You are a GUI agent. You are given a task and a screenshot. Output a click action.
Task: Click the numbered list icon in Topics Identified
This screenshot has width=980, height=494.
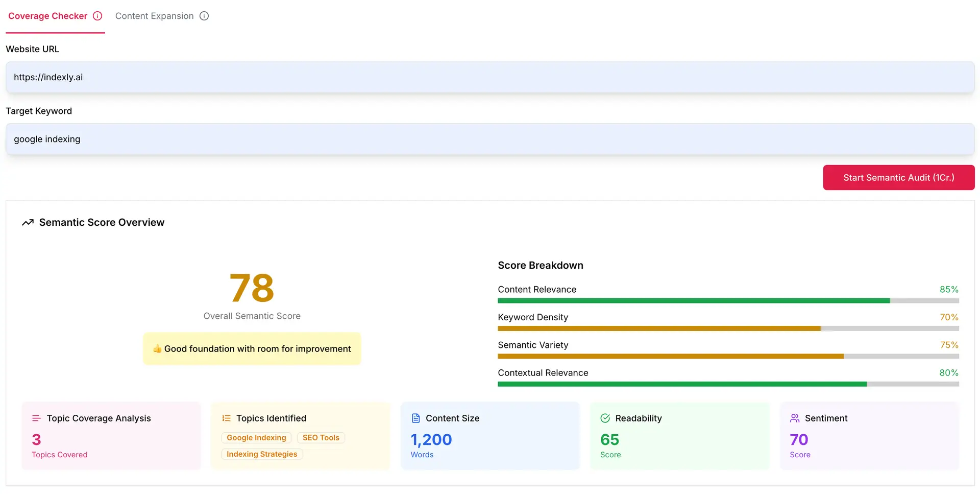(x=225, y=418)
